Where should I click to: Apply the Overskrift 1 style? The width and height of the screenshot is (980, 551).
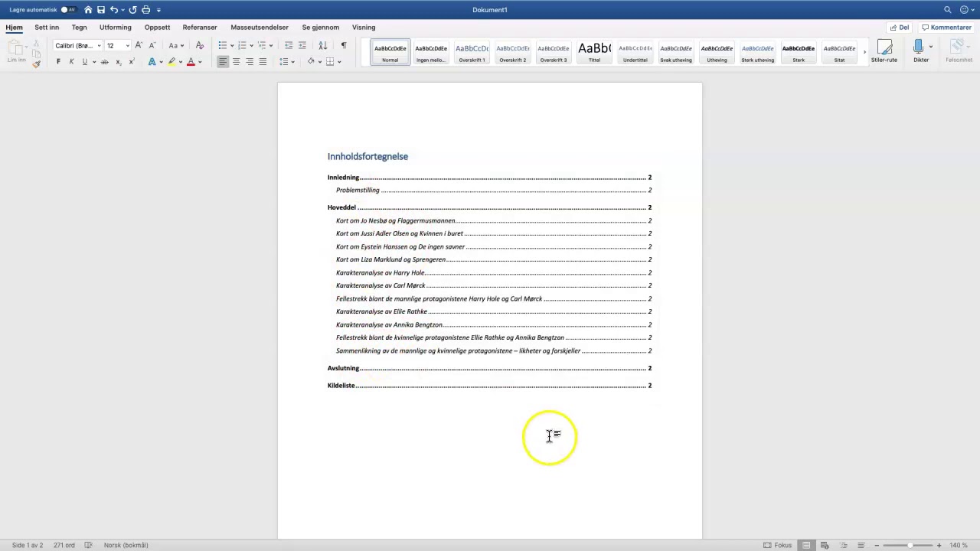(472, 52)
